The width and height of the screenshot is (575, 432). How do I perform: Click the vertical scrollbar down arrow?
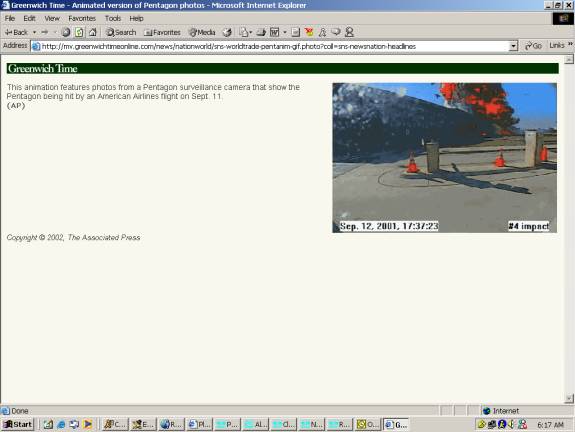point(569,398)
